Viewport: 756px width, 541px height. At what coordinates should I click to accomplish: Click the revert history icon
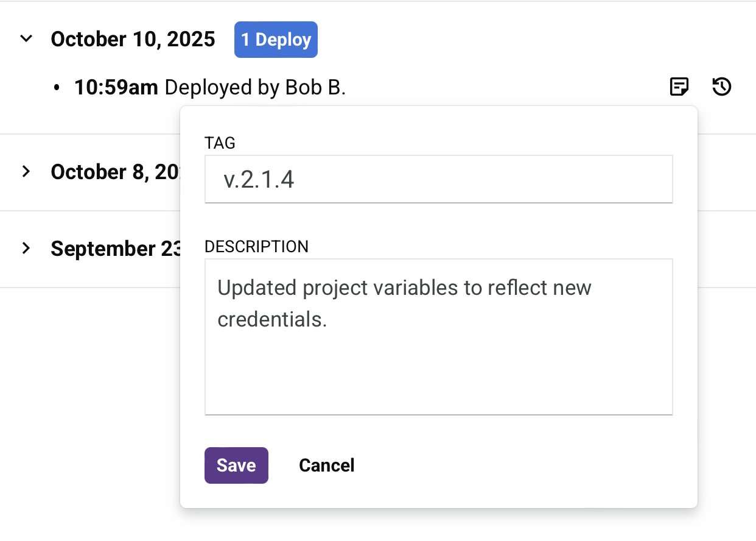click(x=721, y=87)
